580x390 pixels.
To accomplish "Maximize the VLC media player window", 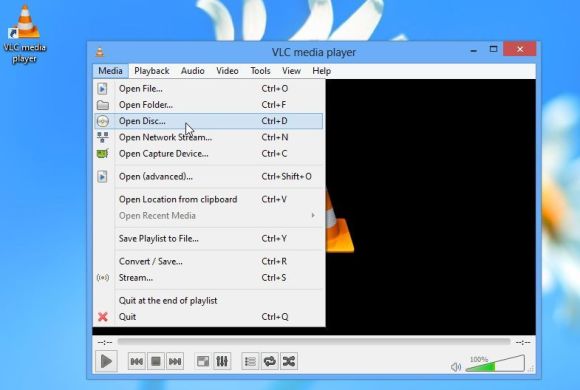I will pos(493,49).
